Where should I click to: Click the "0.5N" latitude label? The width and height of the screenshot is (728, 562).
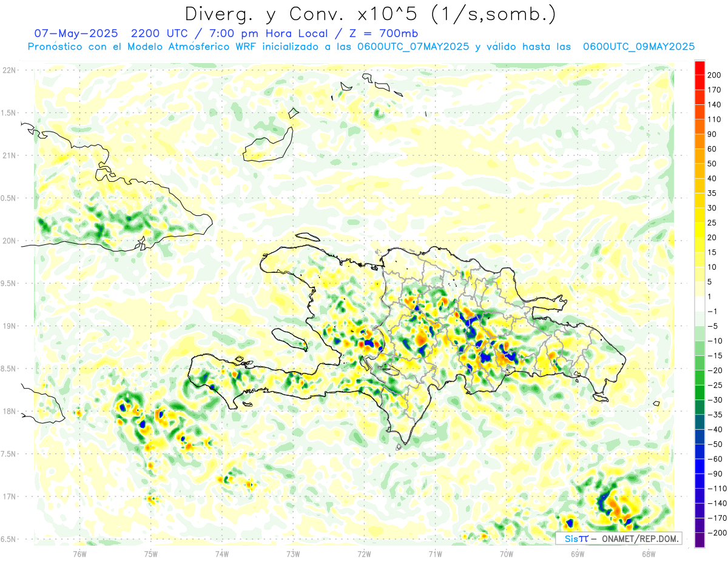(x=9, y=198)
